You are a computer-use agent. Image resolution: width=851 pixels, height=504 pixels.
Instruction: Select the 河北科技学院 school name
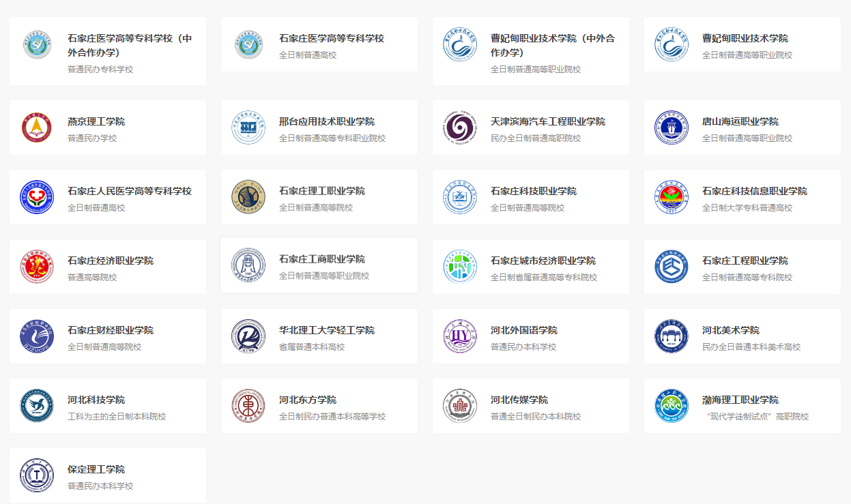tap(96, 400)
